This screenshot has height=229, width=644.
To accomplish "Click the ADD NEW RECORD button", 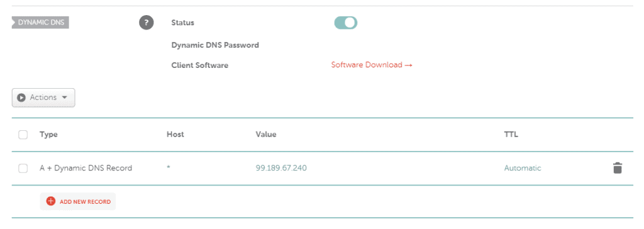I will pyautogui.click(x=78, y=201).
